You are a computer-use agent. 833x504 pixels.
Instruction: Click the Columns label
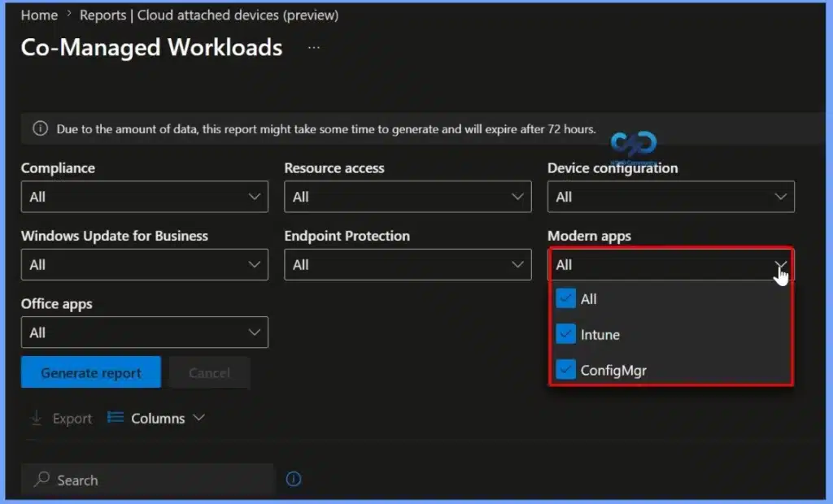click(158, 419)
